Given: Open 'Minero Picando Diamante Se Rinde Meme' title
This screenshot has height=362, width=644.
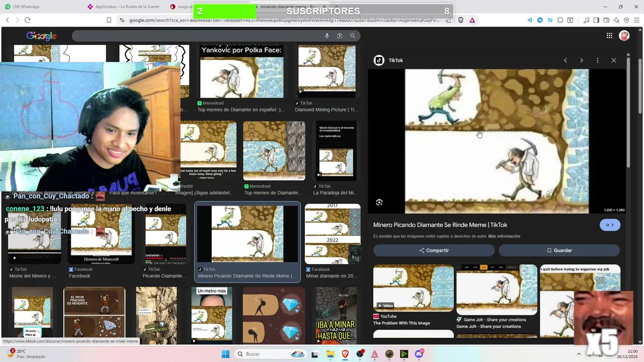Looking at the screenshot, I should (x=440, y=225).
